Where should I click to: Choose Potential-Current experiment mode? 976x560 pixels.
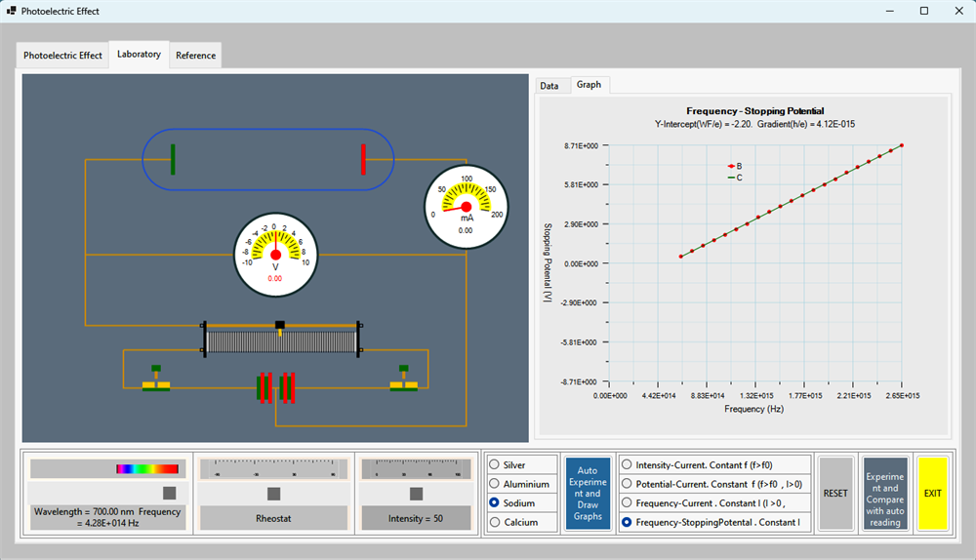(x=715, y=484)
